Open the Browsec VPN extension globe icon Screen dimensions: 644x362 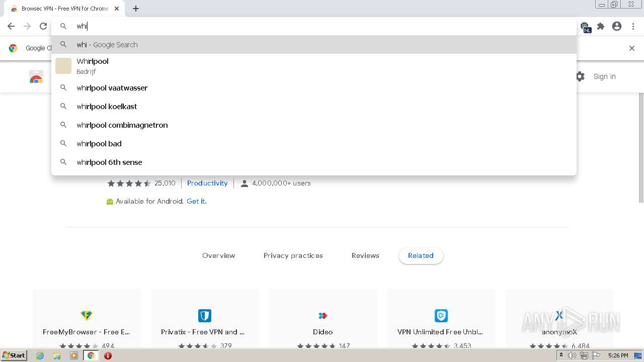click(585, 27)
